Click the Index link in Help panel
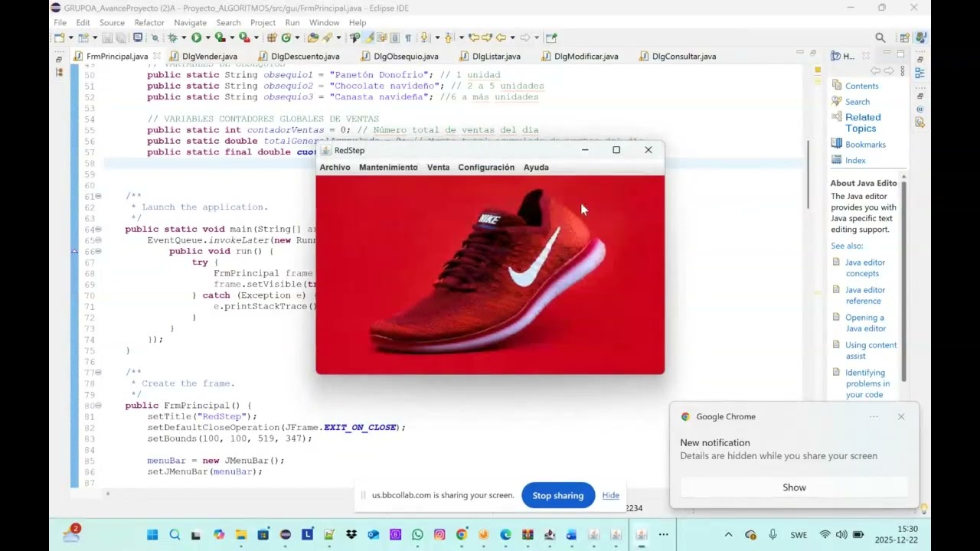 (855, 161)
